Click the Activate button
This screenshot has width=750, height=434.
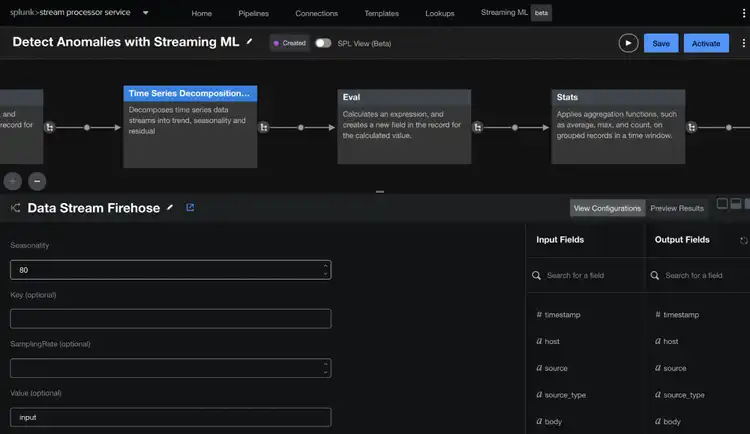[x=706, y=43]
